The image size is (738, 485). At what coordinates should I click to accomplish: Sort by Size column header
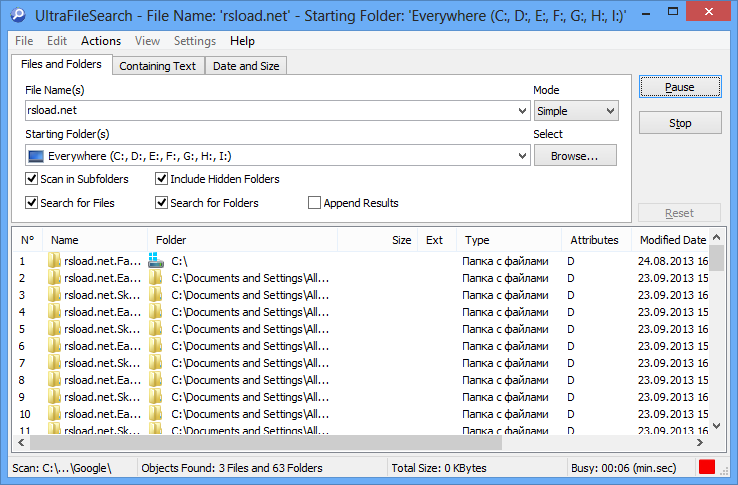click(x=377, y=240)
